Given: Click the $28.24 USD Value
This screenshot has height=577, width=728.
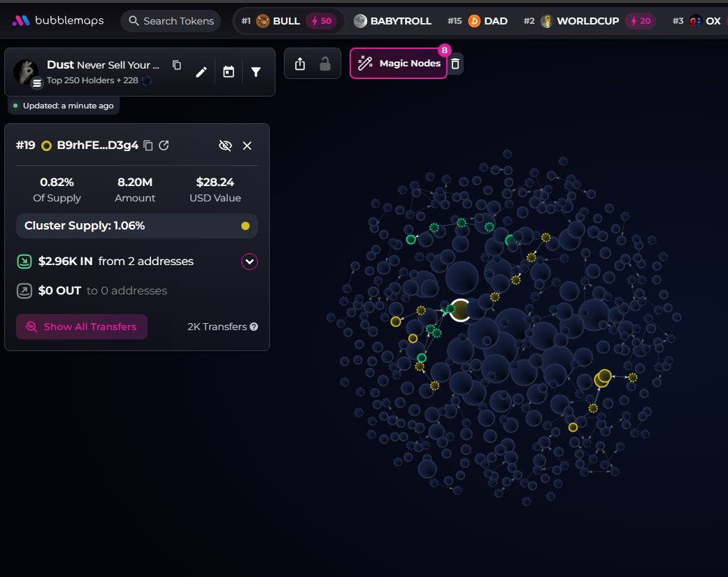Looking at the screenshot, I should point(215,182).
